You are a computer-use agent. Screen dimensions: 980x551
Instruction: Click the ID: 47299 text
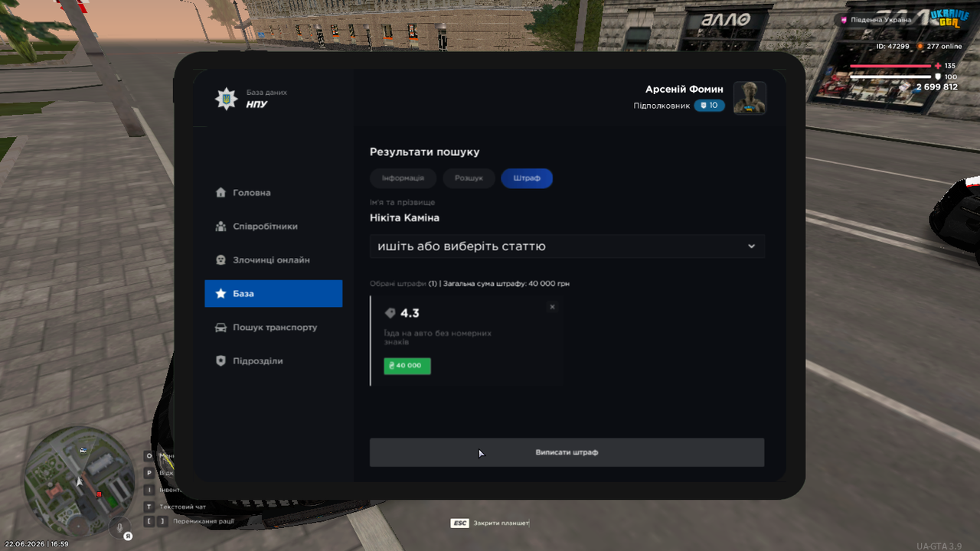click(893, 47)
